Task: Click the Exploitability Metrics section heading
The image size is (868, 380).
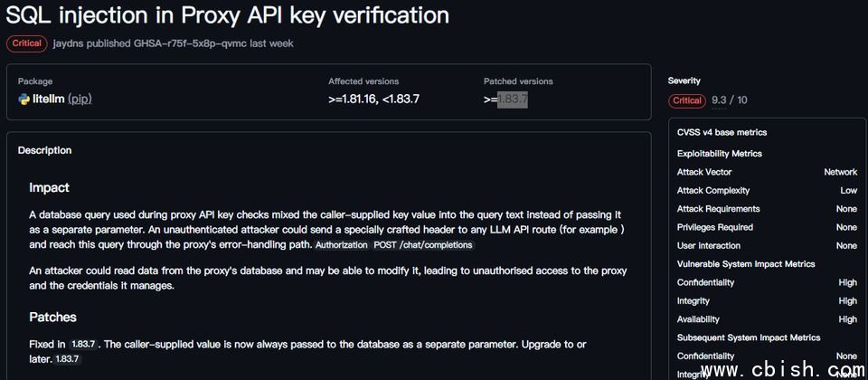Action: point(719,154)
